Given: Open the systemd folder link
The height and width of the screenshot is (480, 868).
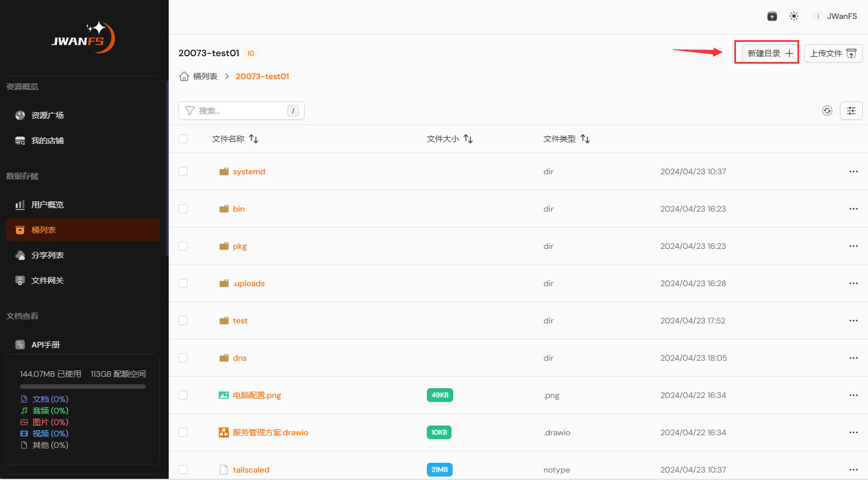Looking at the screenshot, I should coord(249,171).
